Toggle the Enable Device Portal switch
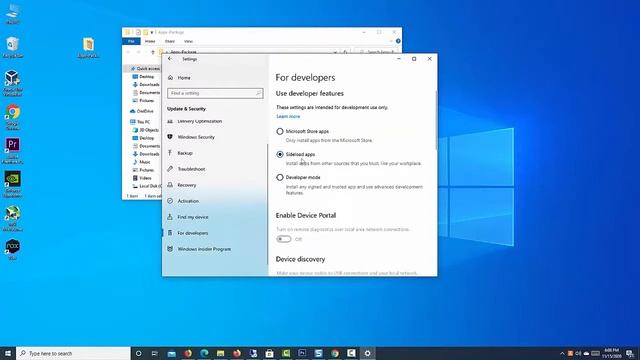This screenshot has height=360, width=640. point(284,239)
